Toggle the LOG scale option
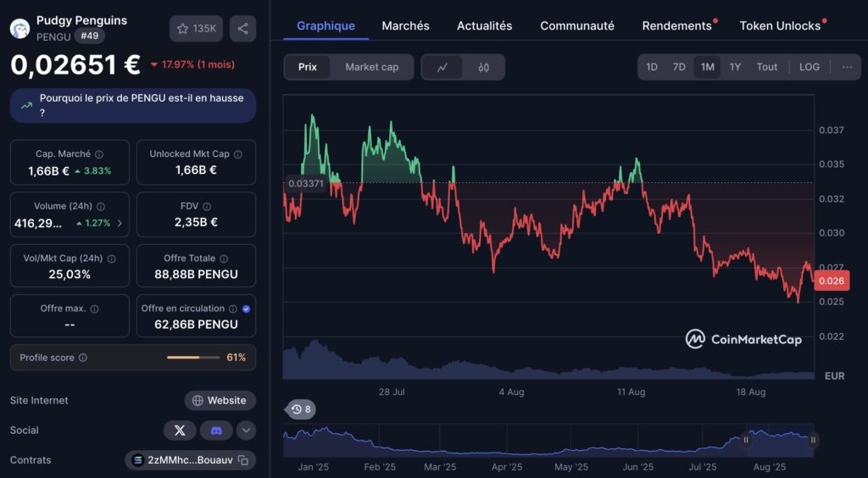868x478 pixels. pos(809,67)
